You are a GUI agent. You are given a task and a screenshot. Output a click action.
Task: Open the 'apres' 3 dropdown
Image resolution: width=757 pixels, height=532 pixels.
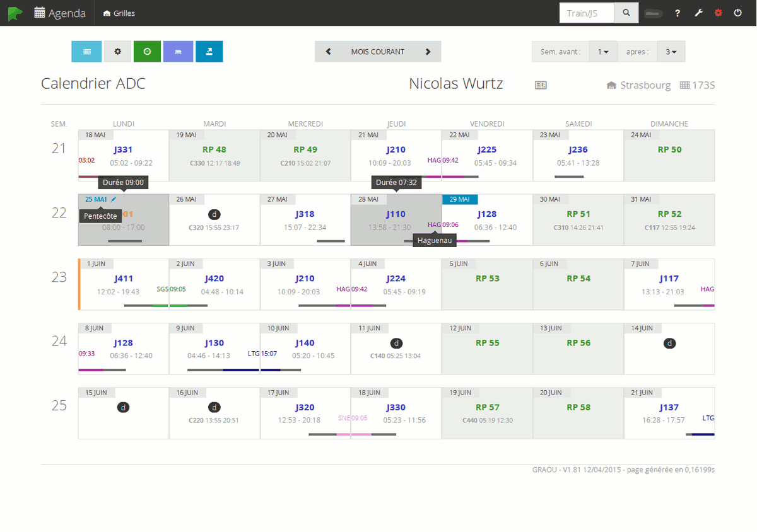pos(671,52)
